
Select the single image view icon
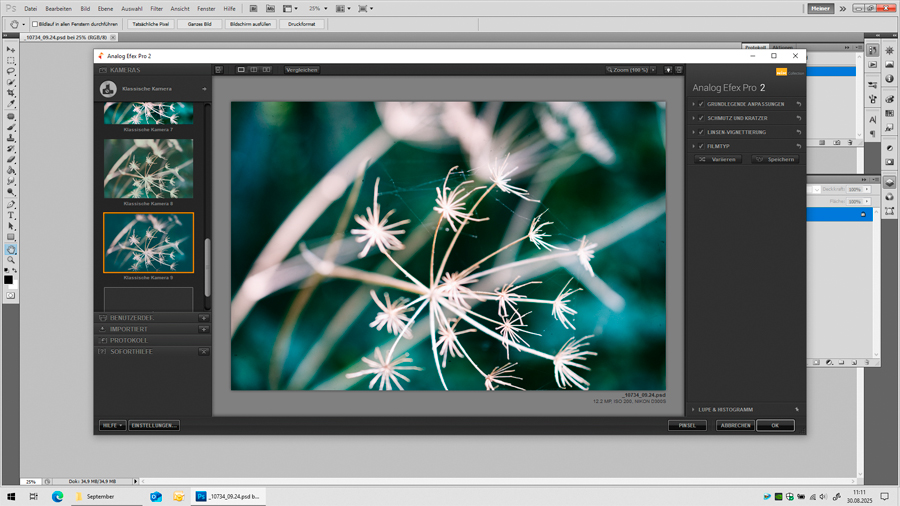point(241,70)
